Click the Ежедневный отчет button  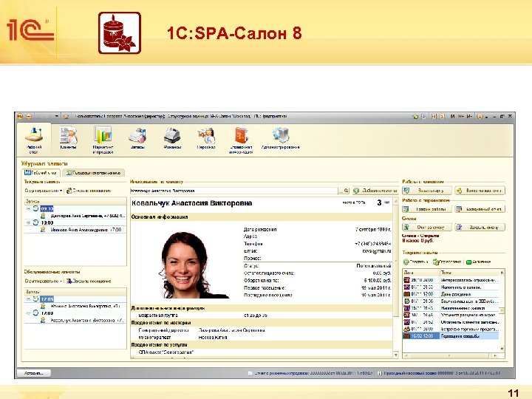pos(480,209)
